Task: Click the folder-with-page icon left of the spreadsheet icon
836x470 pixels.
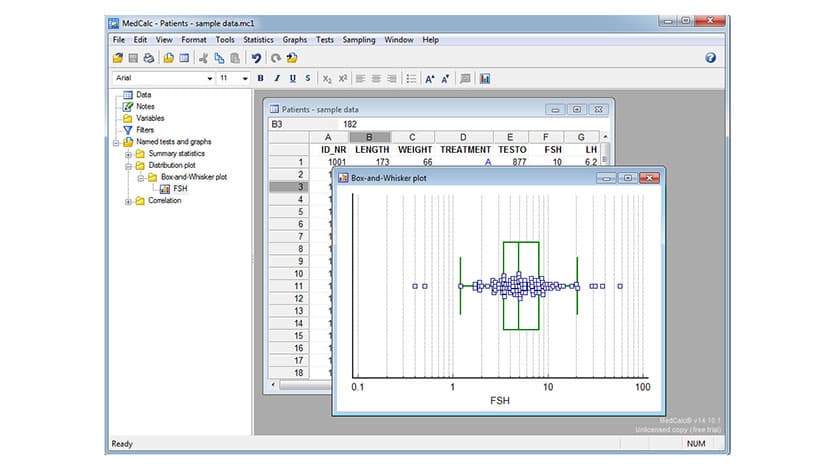Action: pos(168,58)
